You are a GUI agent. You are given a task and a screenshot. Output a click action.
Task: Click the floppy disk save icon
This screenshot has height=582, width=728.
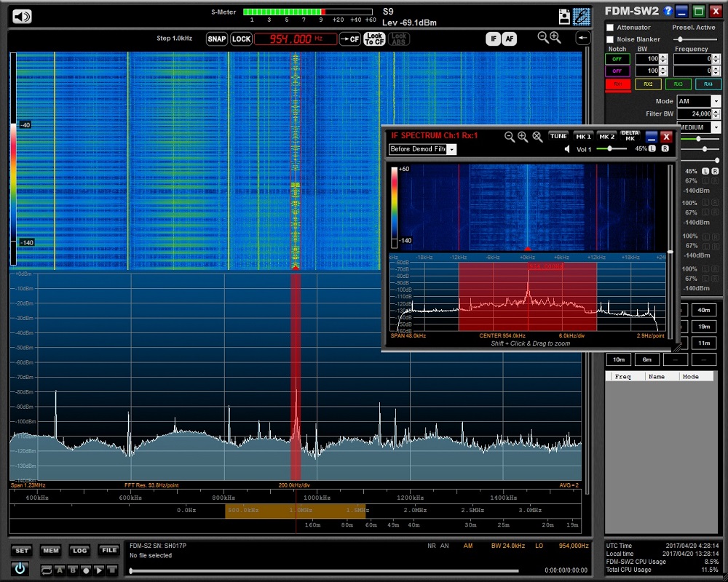pos(564,17)
